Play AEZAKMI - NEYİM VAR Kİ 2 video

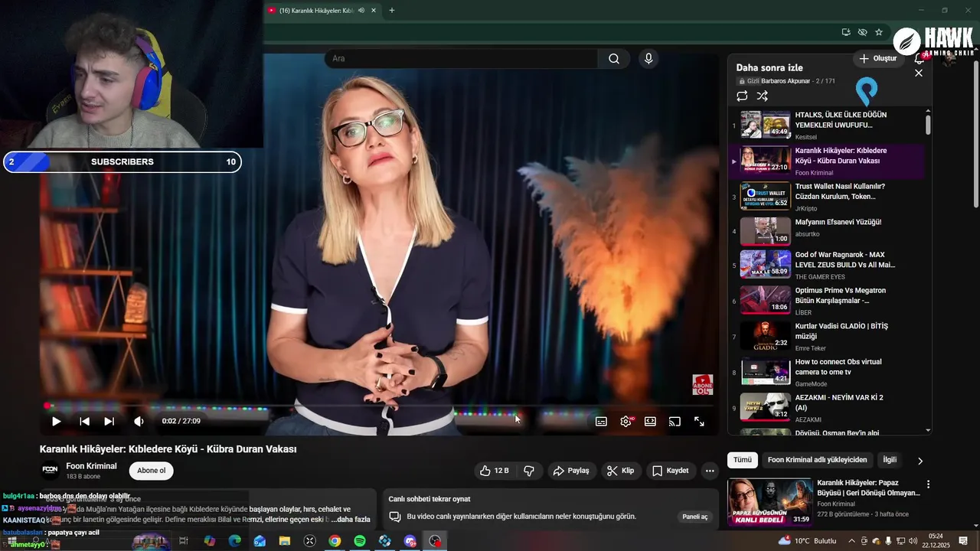tap(827, 408)
